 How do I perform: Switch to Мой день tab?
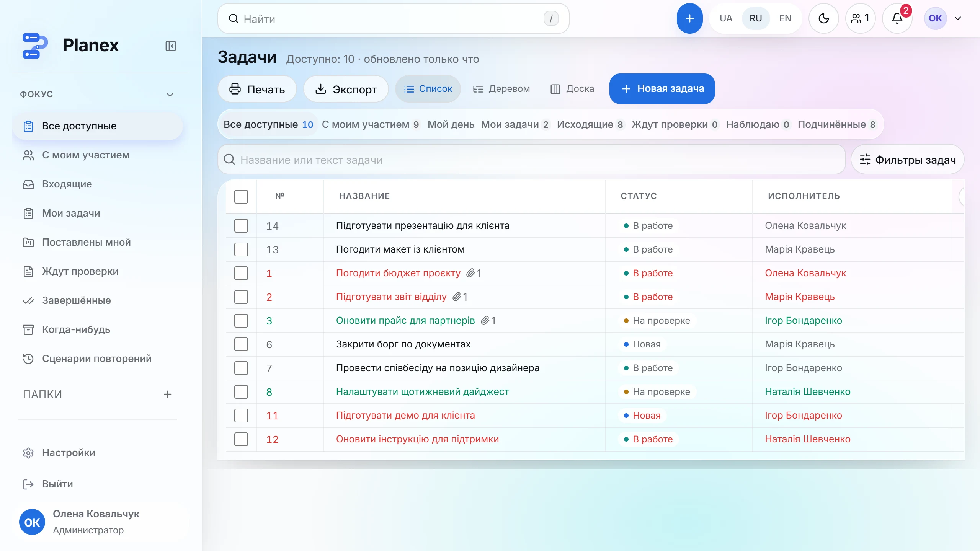451,124
